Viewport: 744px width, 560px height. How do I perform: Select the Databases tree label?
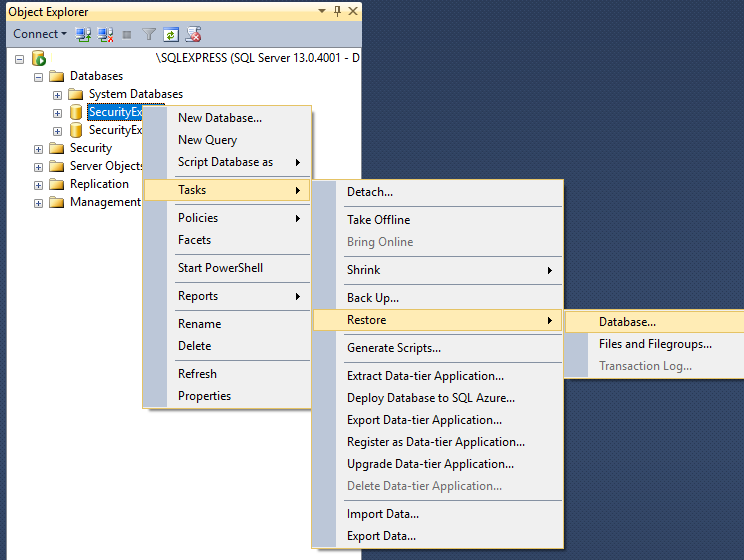pos(96,76)
